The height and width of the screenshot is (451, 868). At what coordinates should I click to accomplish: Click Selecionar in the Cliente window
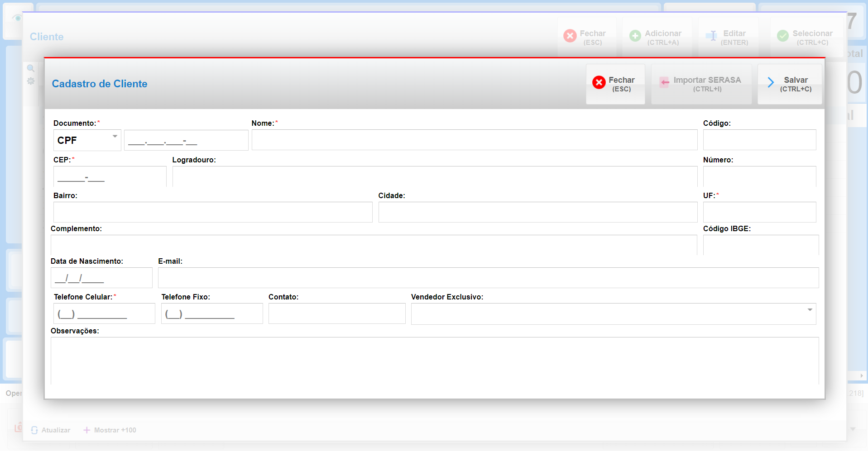tap(806, 37)
